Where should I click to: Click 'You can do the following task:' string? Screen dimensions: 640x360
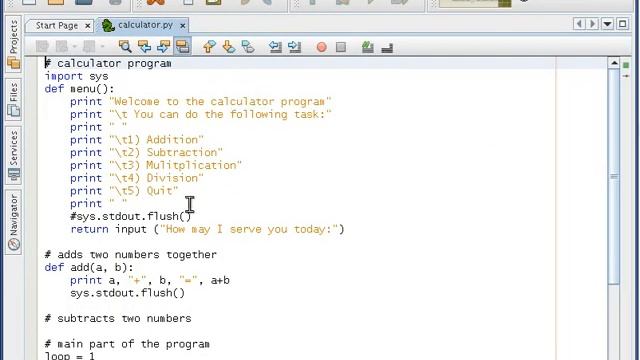[x=220, y=114]
